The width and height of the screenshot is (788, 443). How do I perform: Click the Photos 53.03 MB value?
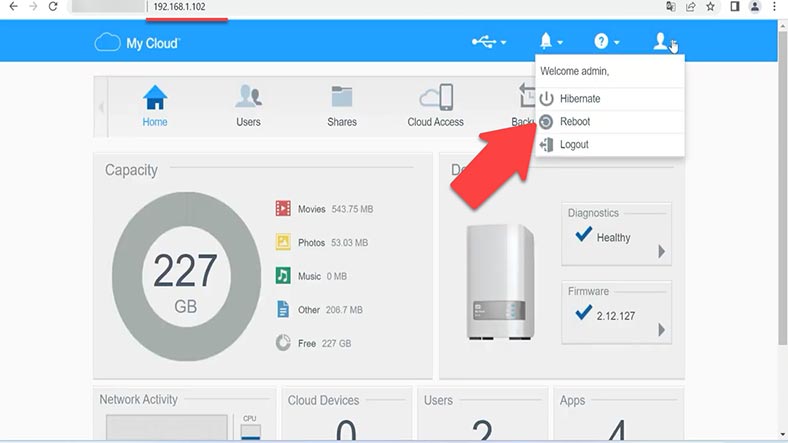click(349, 243)
